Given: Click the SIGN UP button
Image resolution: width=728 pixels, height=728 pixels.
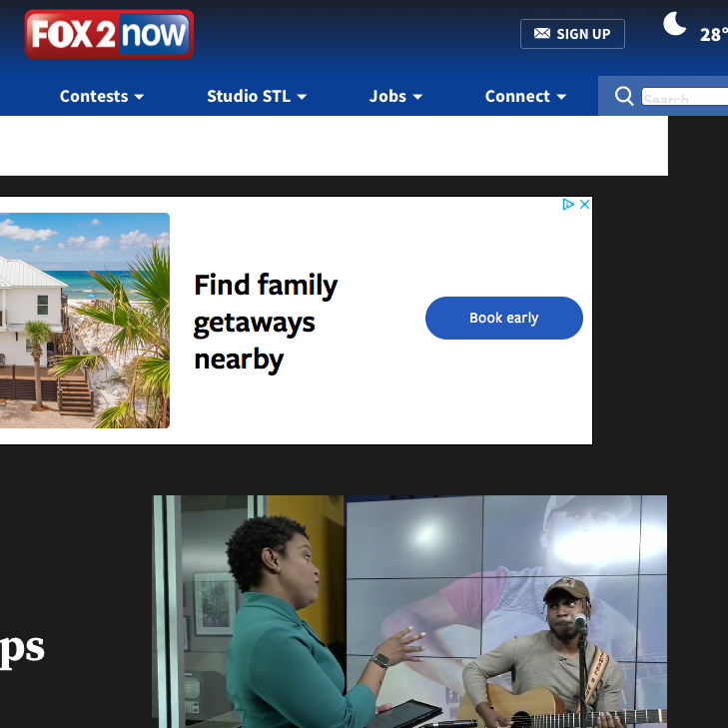Looking at the screenshot, I should [x=572, y=34].
